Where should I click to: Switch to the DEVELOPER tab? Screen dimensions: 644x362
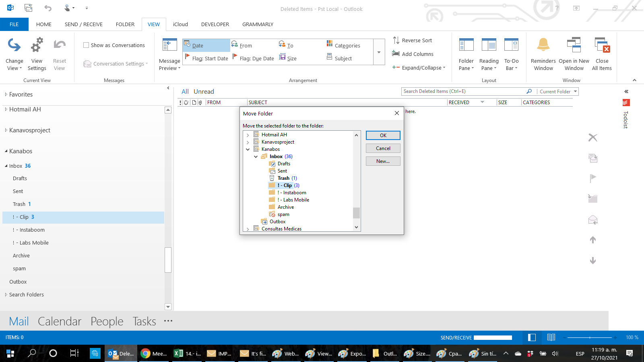(x=215, y=24)
